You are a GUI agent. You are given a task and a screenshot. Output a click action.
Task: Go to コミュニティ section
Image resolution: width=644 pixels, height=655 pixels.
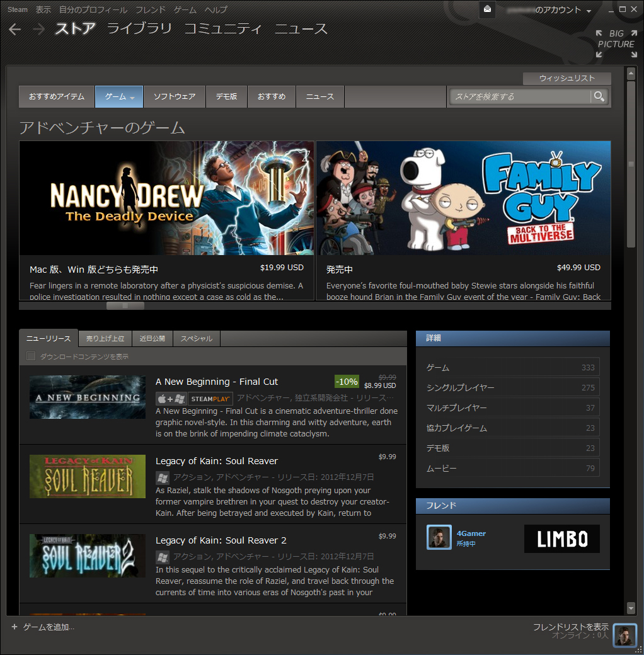click(222, 28)
